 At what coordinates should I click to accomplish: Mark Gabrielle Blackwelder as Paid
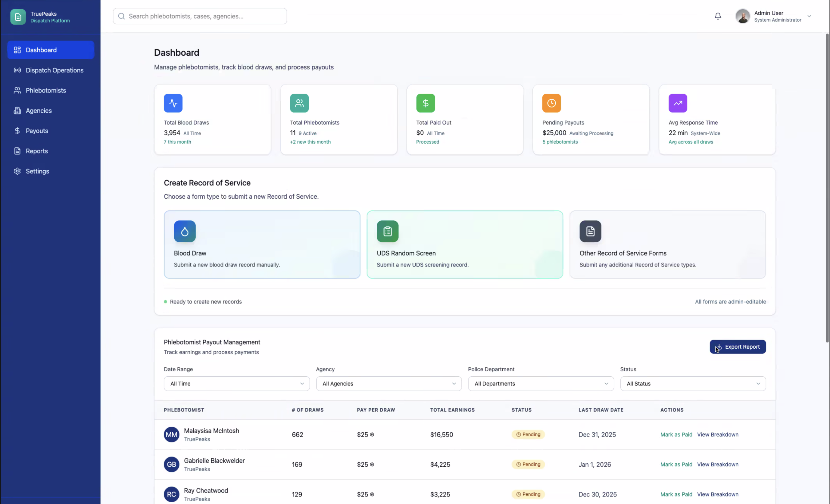[x=676, y=464]
